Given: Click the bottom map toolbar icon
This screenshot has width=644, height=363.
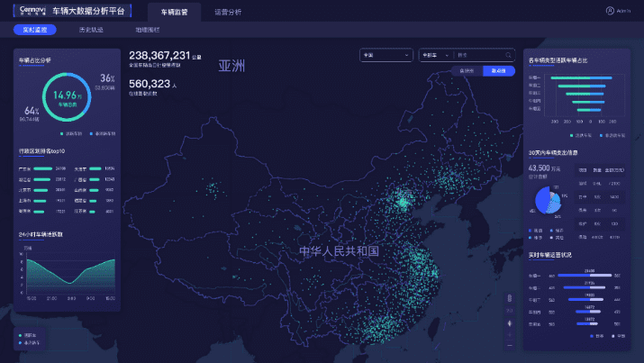Looking at the screenshot, I should pyautogui.click(x=511, y=343).
